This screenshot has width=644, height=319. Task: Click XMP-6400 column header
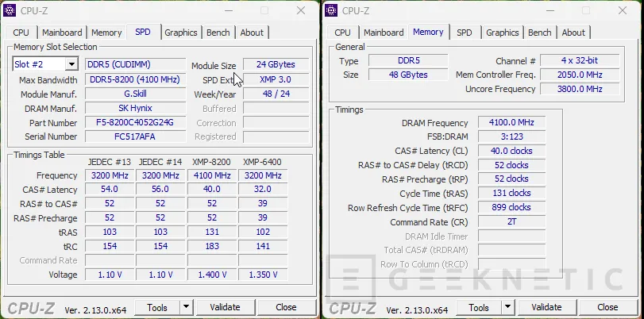pos(263,162)
